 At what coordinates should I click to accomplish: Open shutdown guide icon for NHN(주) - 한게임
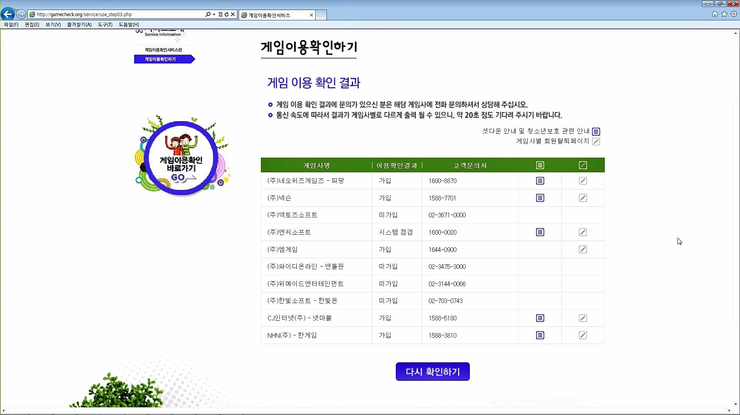pyautogui.click(x=540, y=335)
